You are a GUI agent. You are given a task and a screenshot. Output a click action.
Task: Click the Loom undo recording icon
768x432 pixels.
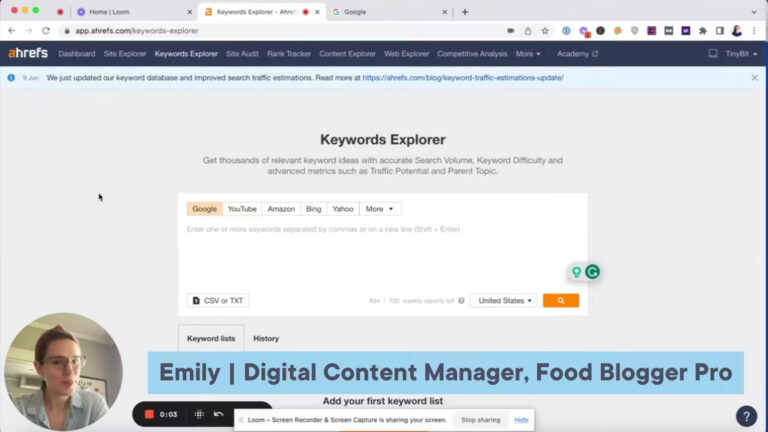(x=218, y=414)
